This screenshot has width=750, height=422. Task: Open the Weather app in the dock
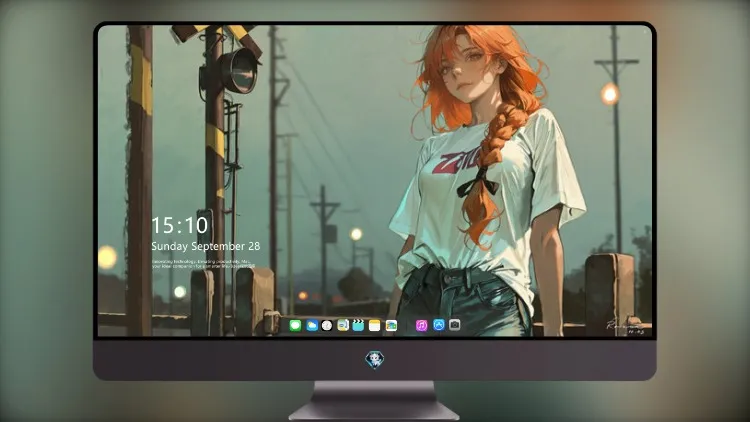(311, 325)
